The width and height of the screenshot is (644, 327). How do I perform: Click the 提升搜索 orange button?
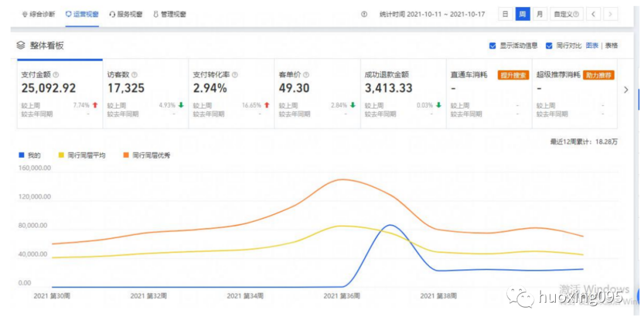(512, 75)
